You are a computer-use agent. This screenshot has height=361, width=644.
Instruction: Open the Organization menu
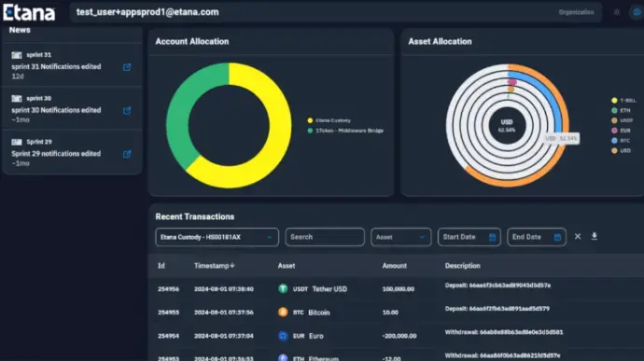576,12
